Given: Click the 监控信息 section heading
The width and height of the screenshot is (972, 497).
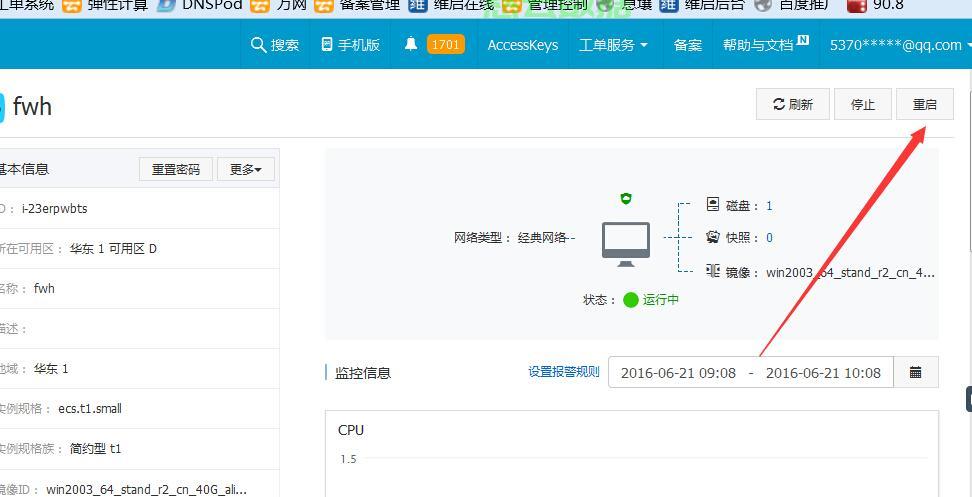Looking at the screenshot, I should point(363,373).
